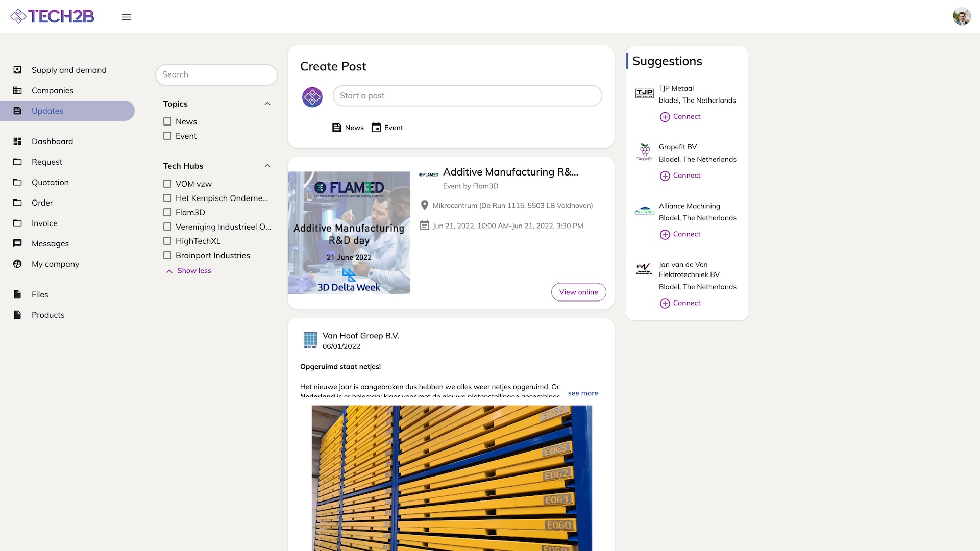980x551 pixels.
Task: Click Show less under Tech Hubs
Action: point(194,271)
